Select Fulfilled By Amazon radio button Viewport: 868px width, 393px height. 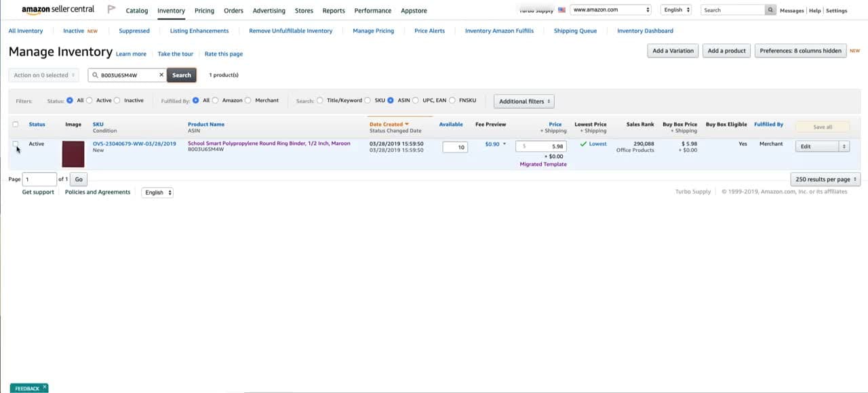[216, 100]
